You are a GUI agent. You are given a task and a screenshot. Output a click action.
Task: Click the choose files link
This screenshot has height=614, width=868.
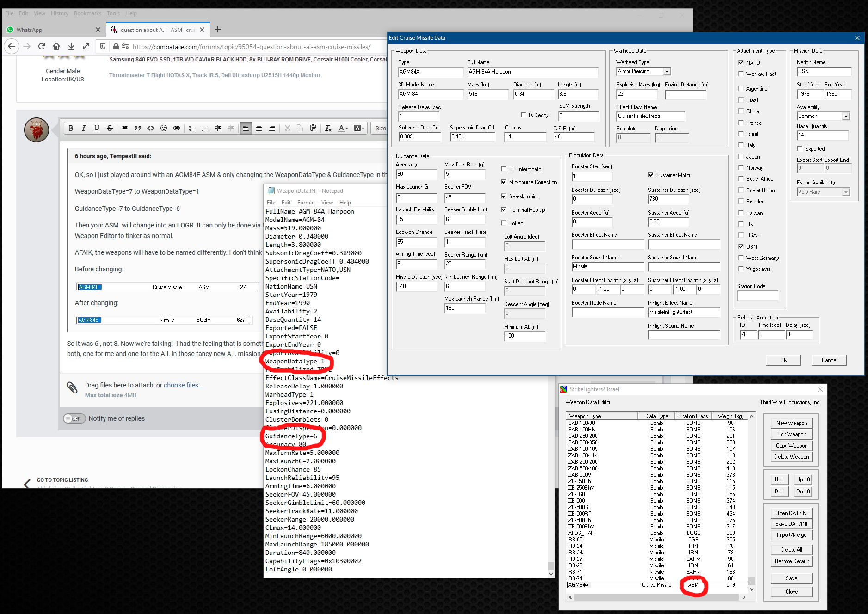coord(184,385)
